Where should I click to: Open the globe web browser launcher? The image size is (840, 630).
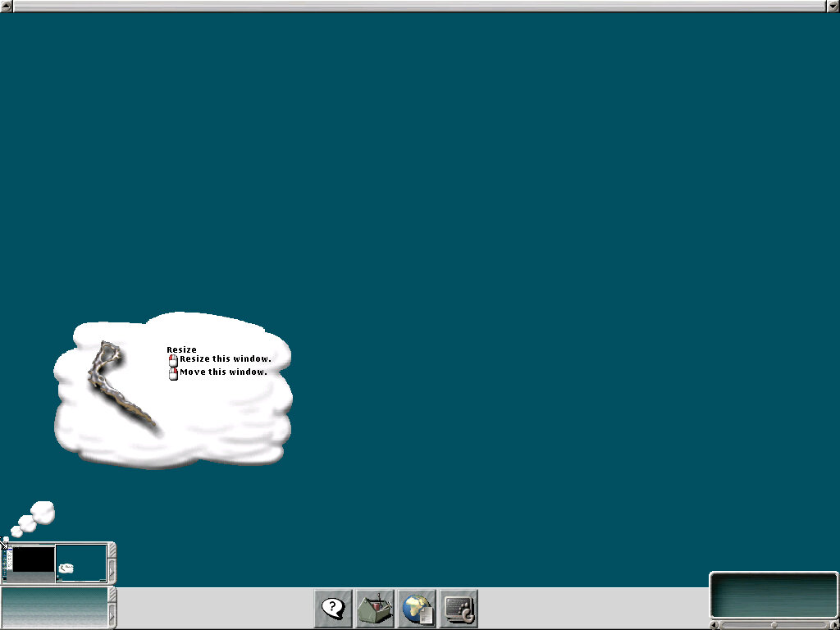(x=417, y=609)
